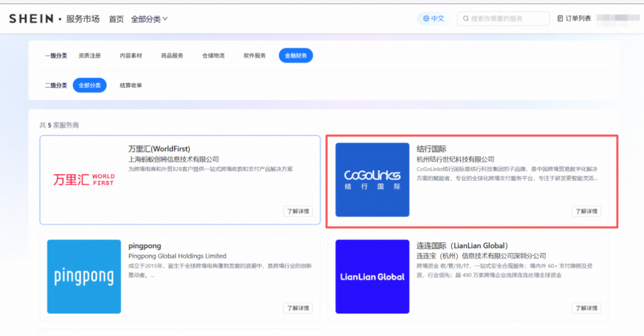Open the pingpong card title
644x336 pixels.
coord(144,246)
